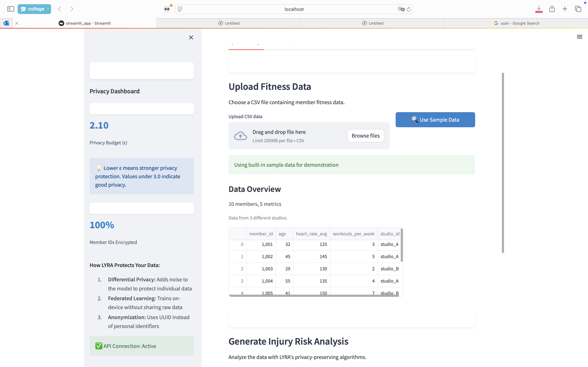Click the Share icon in toolbar
This screenshot has height=367, width=588.
coord(552,9)
